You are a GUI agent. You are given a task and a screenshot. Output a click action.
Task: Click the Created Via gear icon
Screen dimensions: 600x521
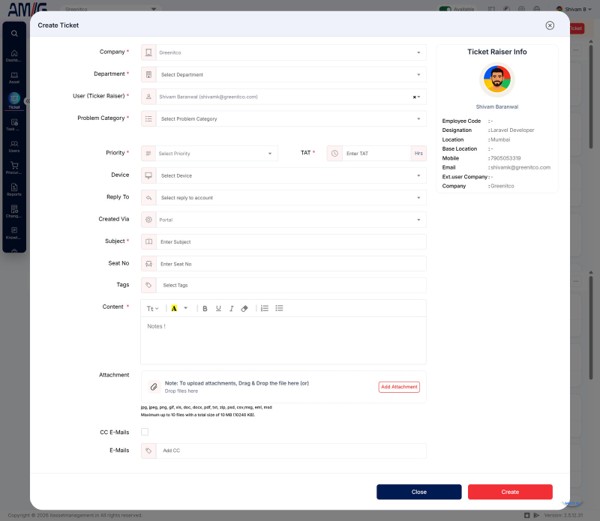[148, 220]
